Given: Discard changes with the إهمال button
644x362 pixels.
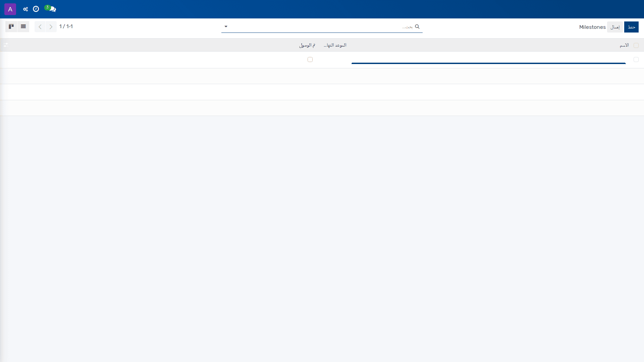Looking at the screenshot, I should 615,27.
